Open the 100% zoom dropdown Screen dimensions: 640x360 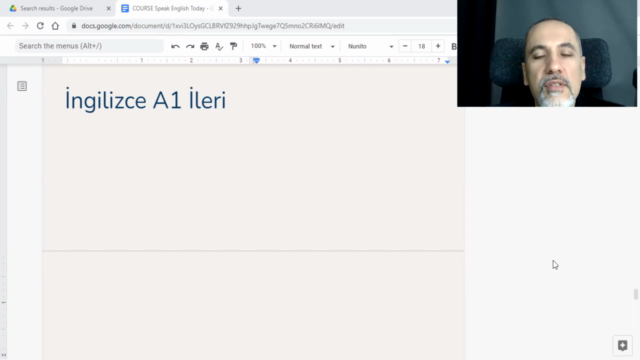(x=263, y=46)
